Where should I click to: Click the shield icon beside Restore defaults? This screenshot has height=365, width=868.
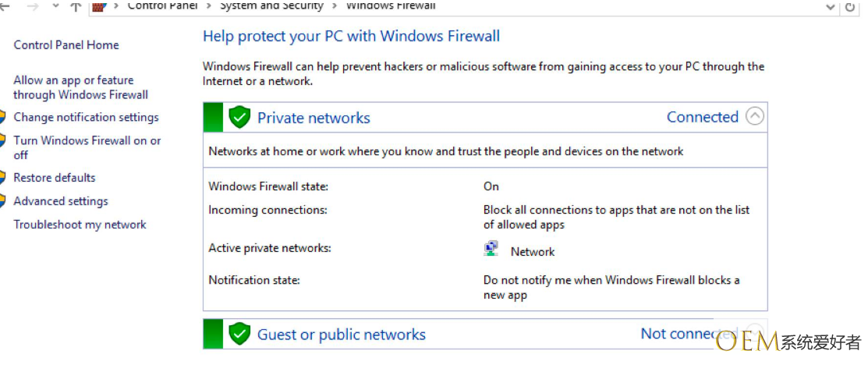tap(3, 178)
